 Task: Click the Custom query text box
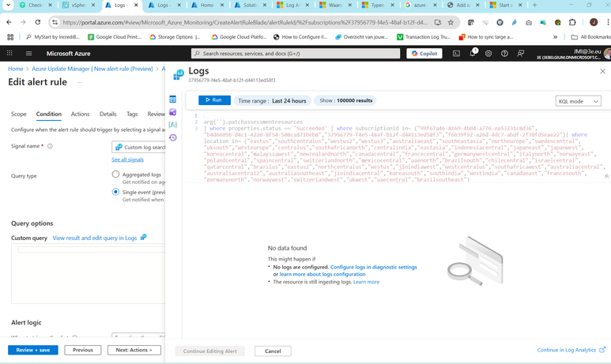click(88, 274)
